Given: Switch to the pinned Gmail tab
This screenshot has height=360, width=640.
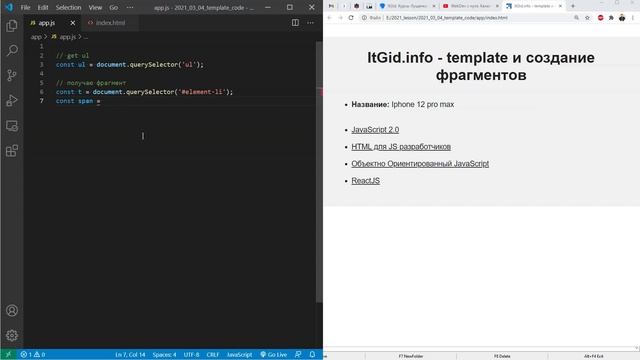Looking at the screenshot, I should 331,6.
